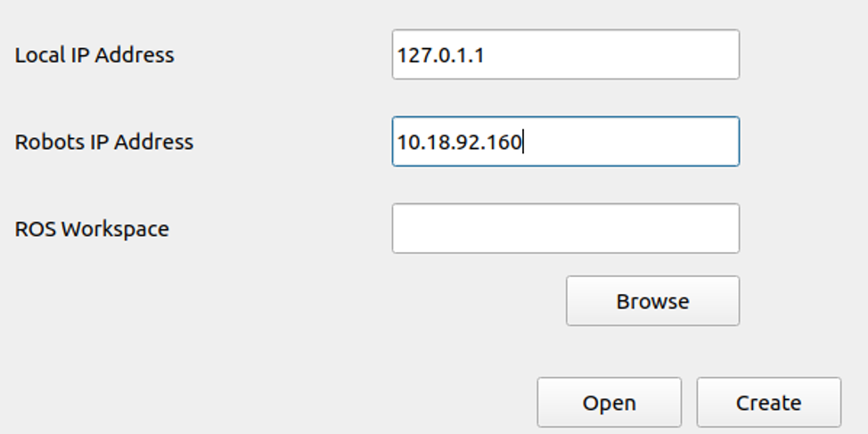Click the ROS Workspace label
868x434 pixels.
92,229
